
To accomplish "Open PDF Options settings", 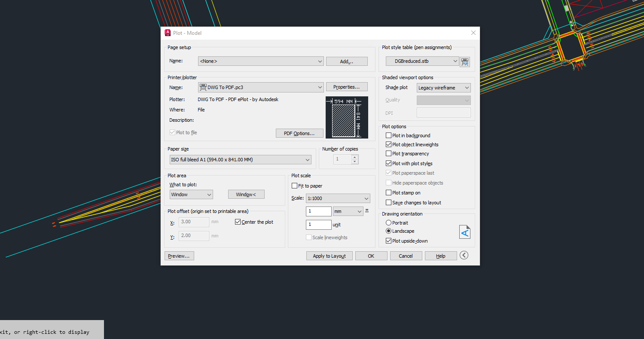I will coord(299,133).
